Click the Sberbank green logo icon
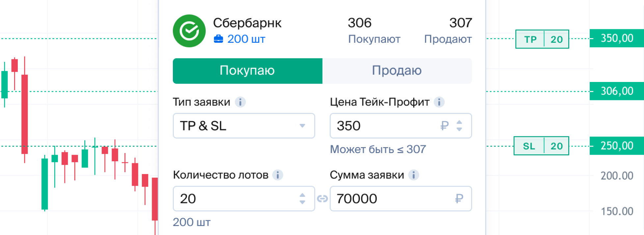 [x=189, y=31]
